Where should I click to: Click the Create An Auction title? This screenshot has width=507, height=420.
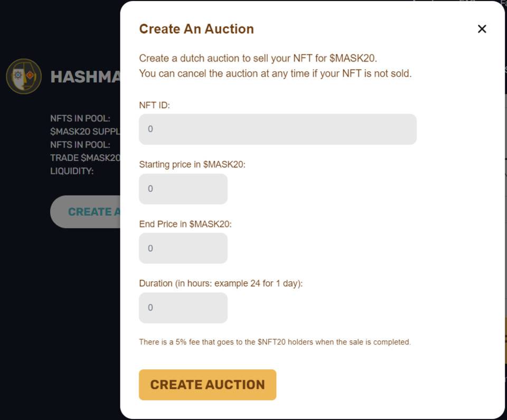(x=196, y=29)
